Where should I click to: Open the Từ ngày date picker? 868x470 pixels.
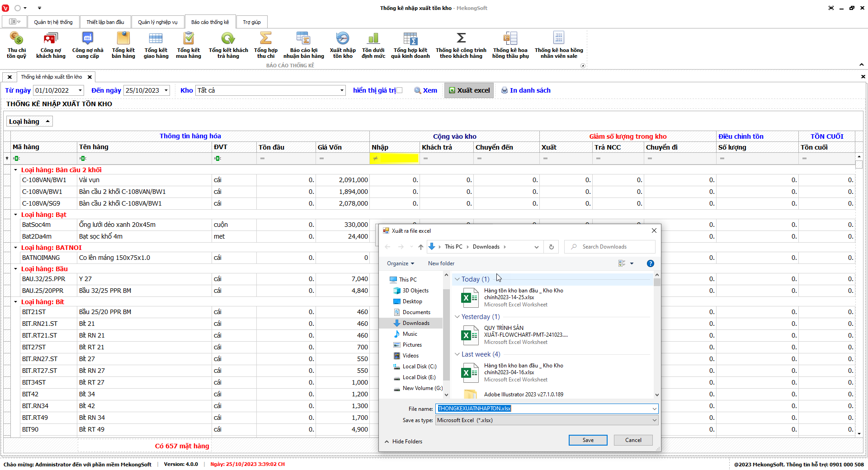tap(80, 90)
